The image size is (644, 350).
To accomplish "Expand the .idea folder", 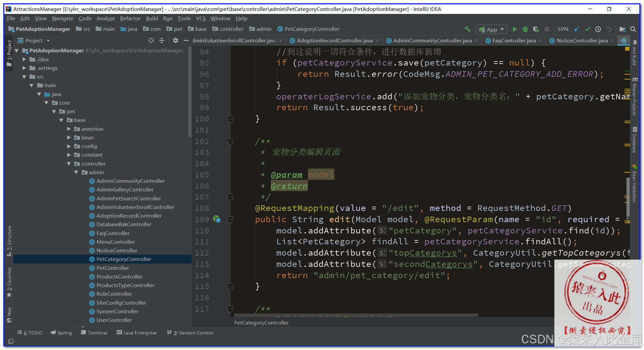I will click(24, 59).
